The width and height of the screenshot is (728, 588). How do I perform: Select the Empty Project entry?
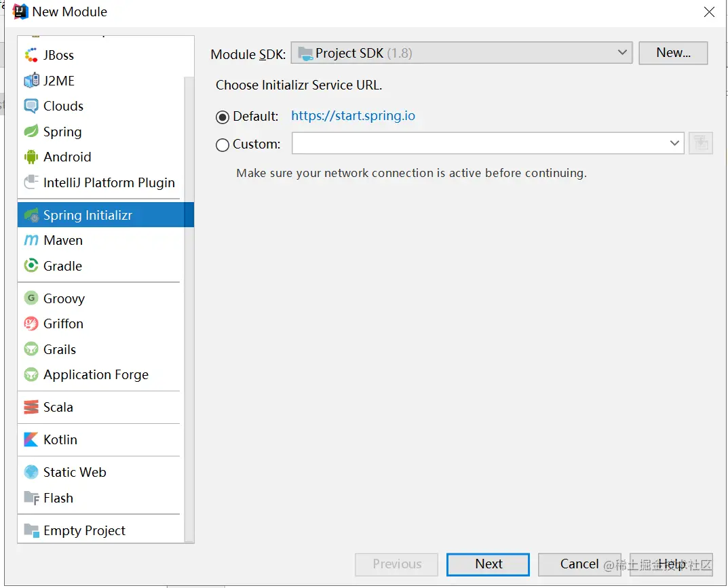point(100,530)
